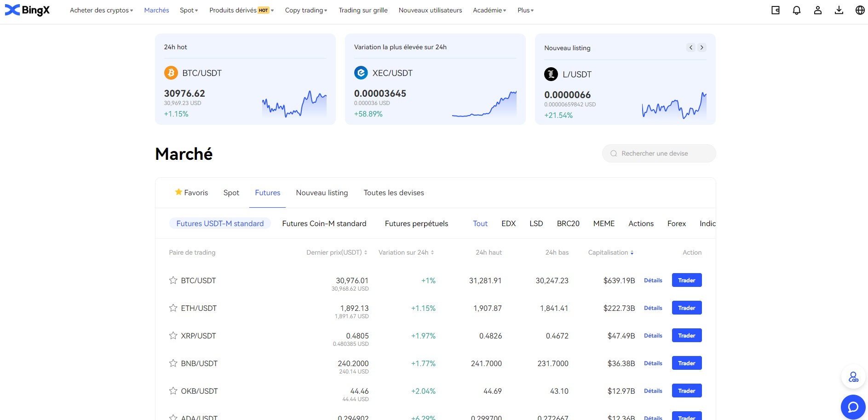
Task: Click the Favoris star icon
Action: pos(178,192)
